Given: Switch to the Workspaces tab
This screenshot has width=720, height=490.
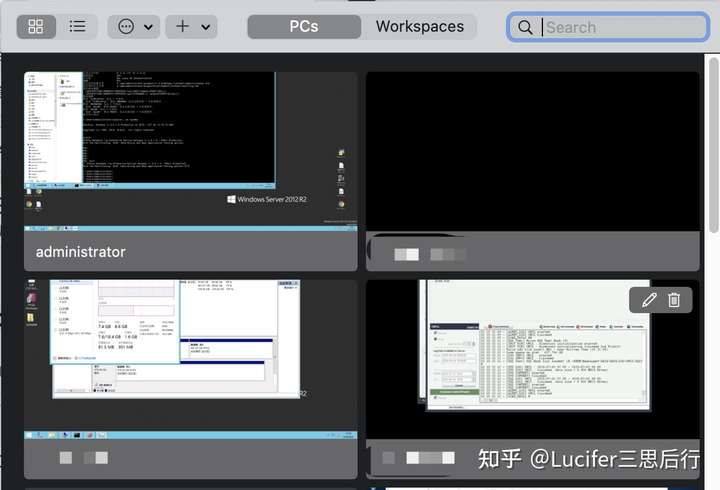Looking at the screenshot, I should [420, 27].
